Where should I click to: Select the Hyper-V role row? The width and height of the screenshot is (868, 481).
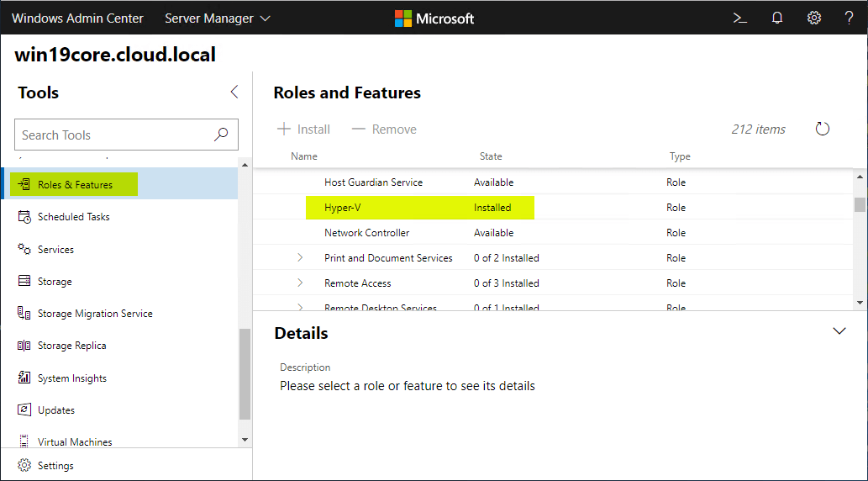point(554,207)
